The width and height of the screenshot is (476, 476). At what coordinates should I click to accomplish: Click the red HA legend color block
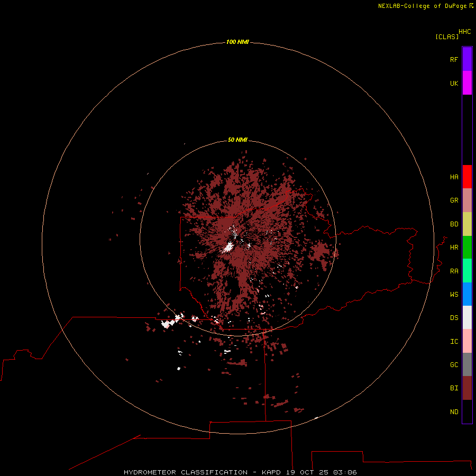point(467,177)
